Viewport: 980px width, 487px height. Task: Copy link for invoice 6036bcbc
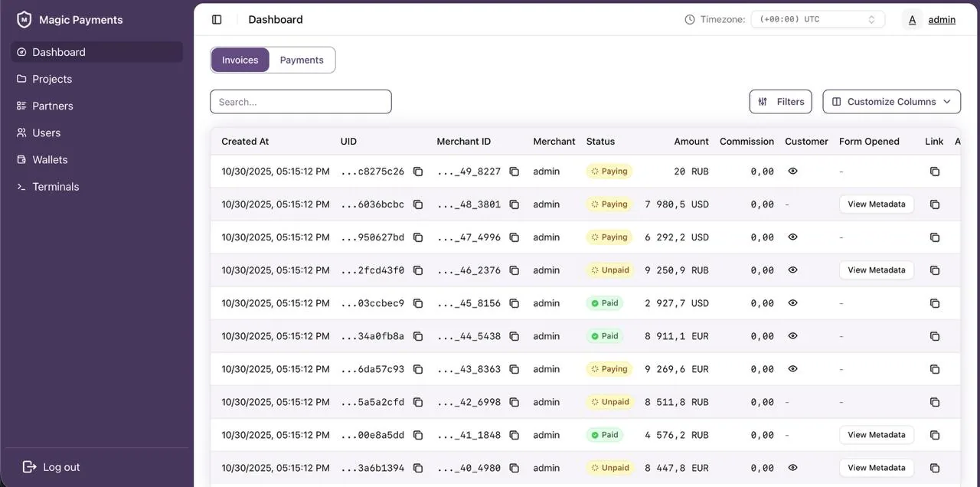click(935, 204)
